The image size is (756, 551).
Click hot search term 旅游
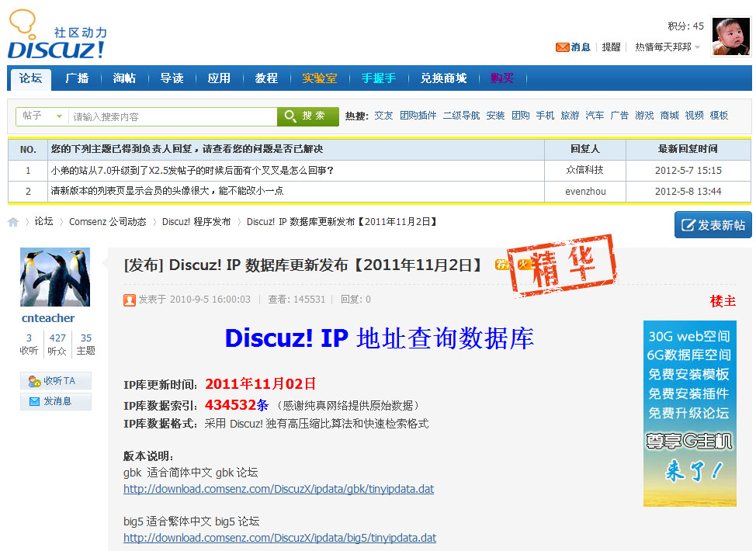570,116
